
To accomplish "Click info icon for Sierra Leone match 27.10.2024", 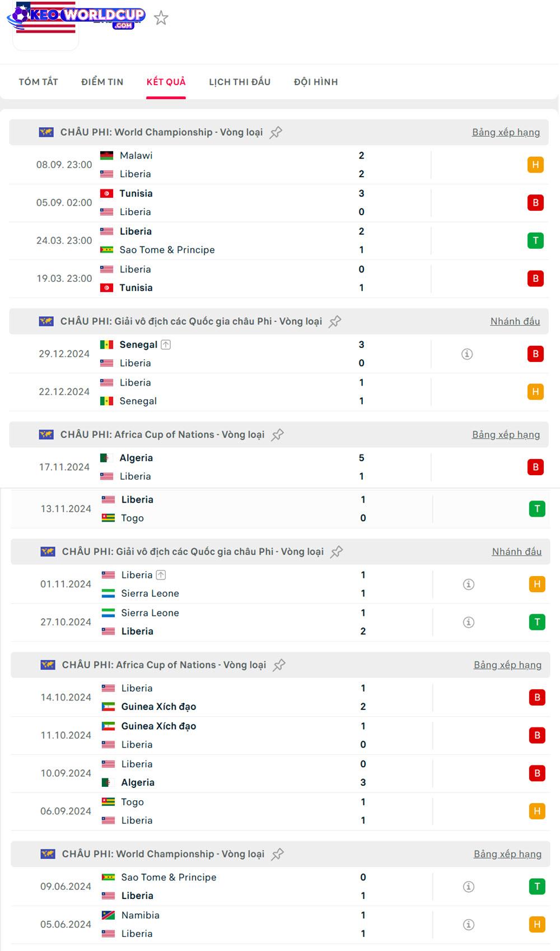I will [469, 623].
